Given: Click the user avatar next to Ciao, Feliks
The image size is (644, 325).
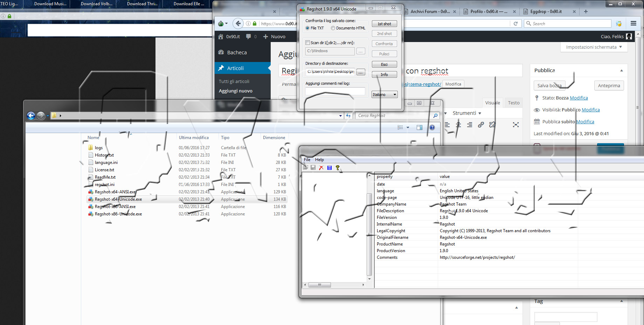Looking at the screenshot, I should (629, 36).
